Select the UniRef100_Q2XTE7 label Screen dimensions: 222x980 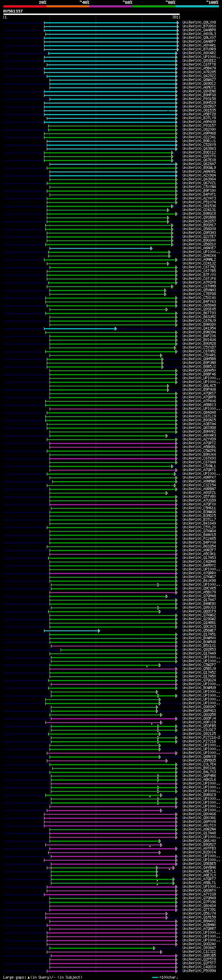(199, 237)
